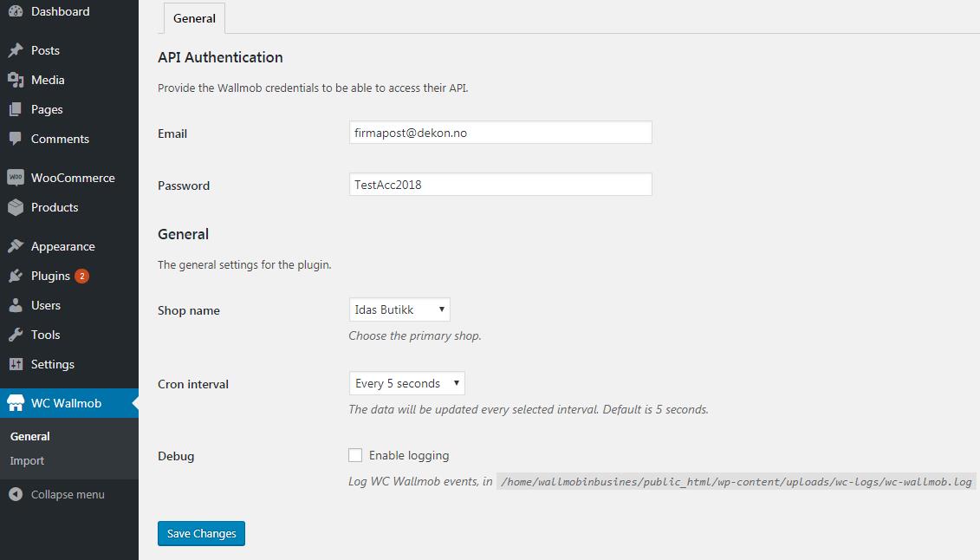This screenshot has height=560, width=980.
Task: Click the Plugins update count badge
Action: tap(81, 276)
